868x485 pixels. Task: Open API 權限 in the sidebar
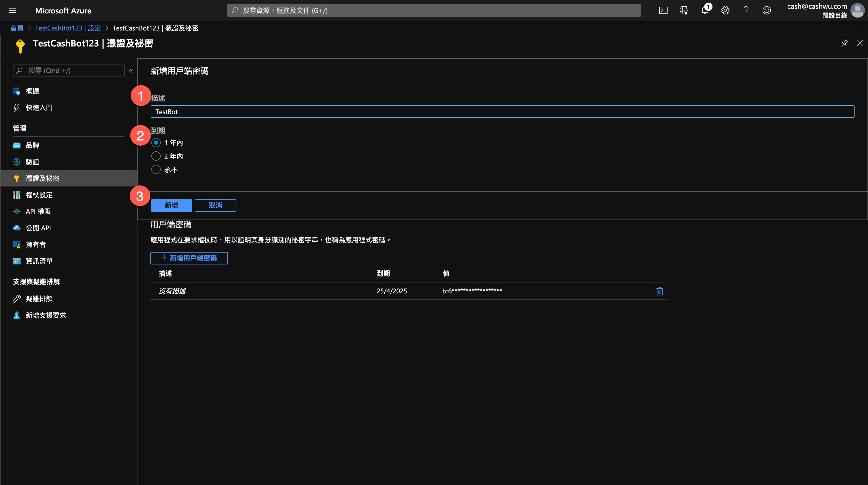(x=38, y=212)
